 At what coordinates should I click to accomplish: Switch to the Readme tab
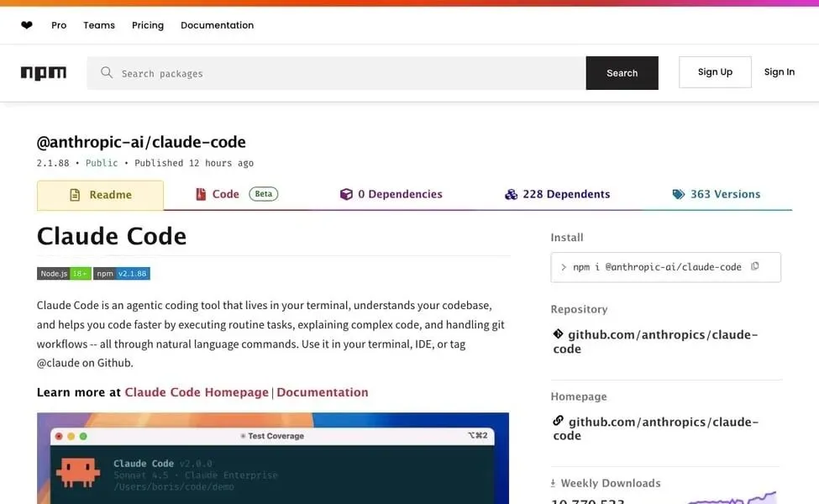tap(100, 196)
